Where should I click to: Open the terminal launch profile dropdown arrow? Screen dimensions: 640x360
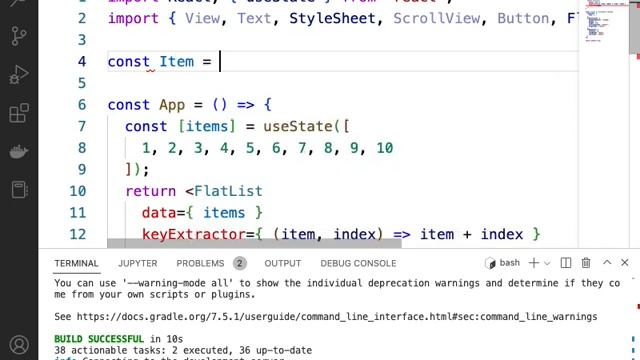tap(547, 264)
